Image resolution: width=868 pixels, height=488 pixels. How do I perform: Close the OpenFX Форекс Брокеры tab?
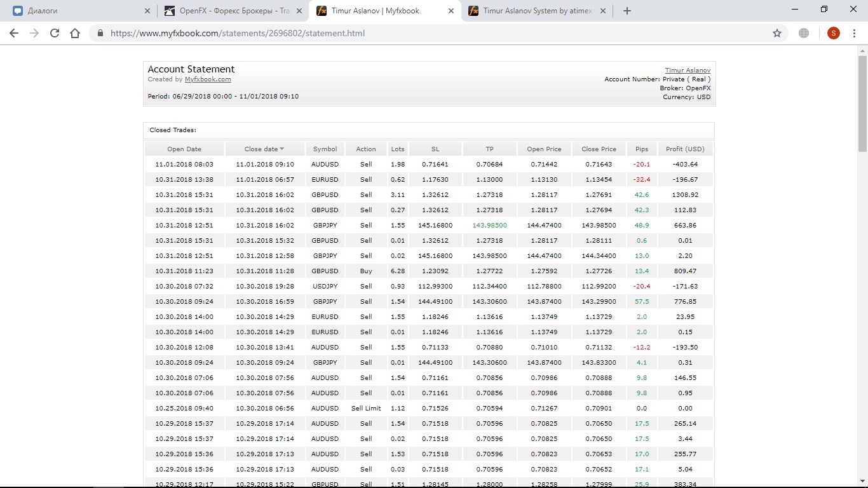tap(299, 11)
